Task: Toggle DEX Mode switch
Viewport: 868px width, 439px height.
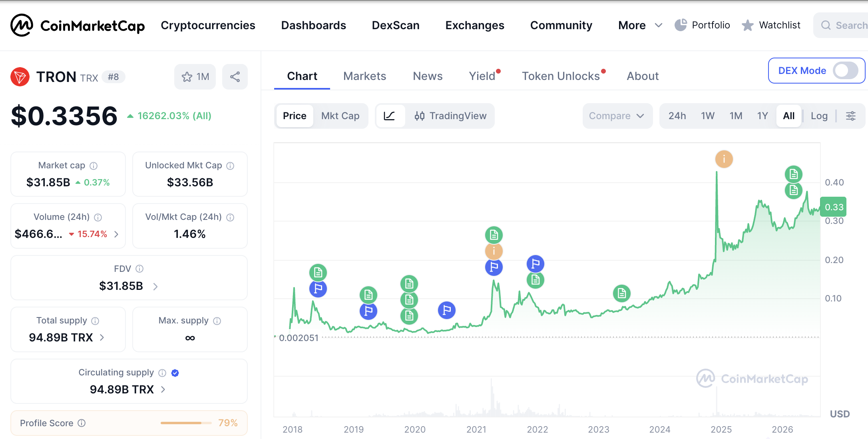Action: point(846,71)
